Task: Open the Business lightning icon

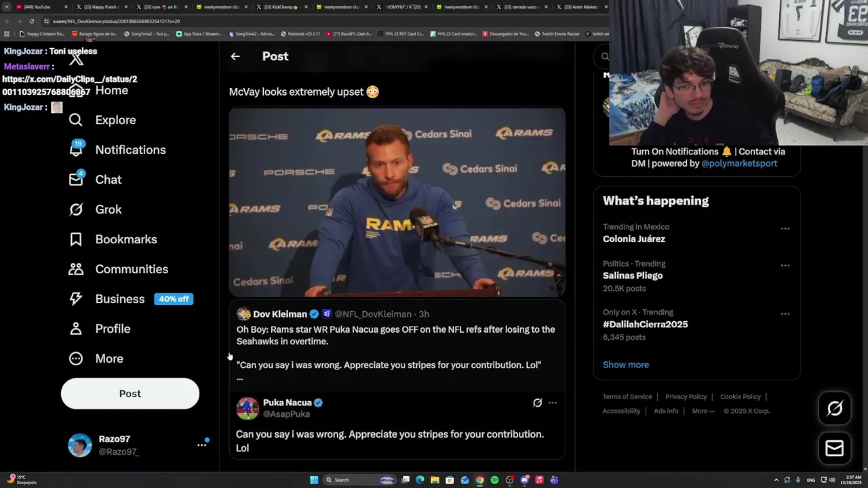Action: click(x=76, y=299)
